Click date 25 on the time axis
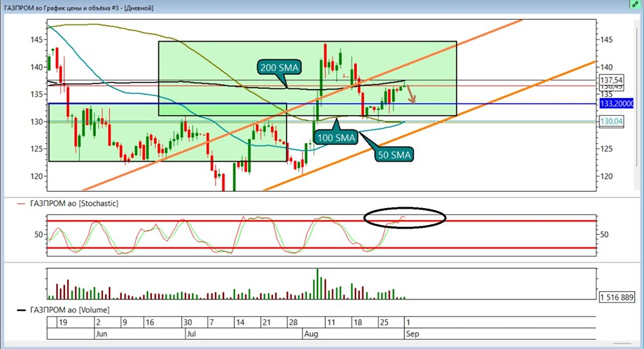The width and height of the screenshot is (644, 349). 384,323
